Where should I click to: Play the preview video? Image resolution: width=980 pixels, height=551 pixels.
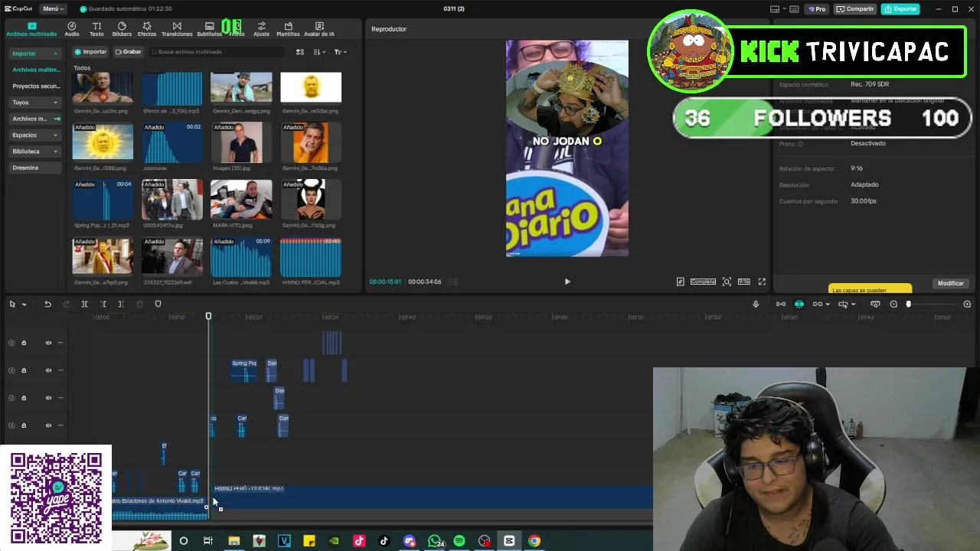tap(567, 282)
